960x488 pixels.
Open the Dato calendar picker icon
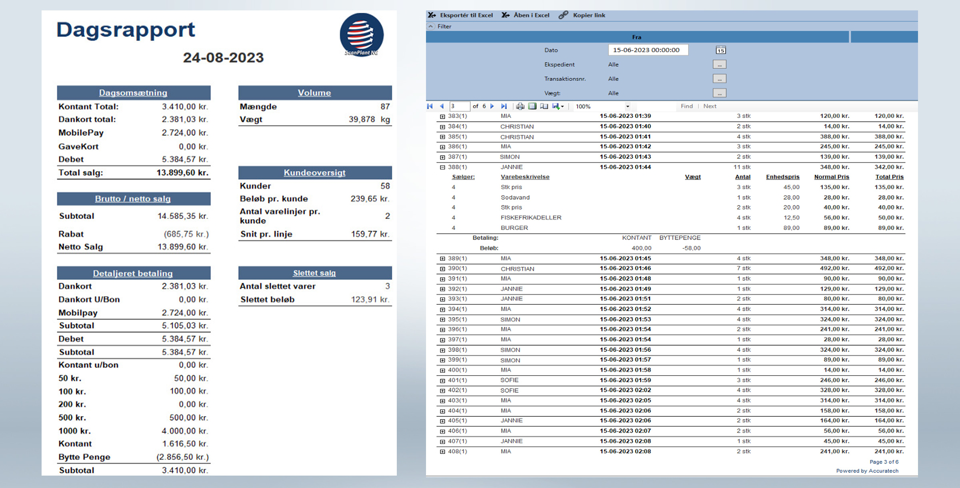click(x=720, y=50)
